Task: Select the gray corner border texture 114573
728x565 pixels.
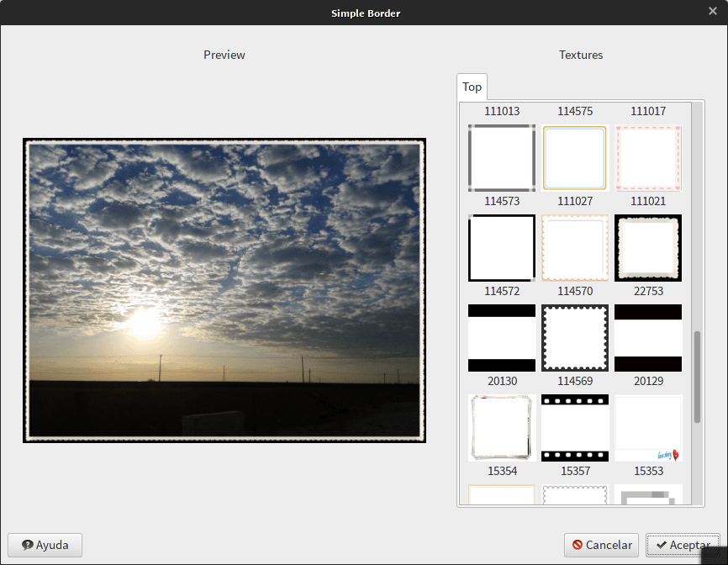Action: click(x=502, y=158)
